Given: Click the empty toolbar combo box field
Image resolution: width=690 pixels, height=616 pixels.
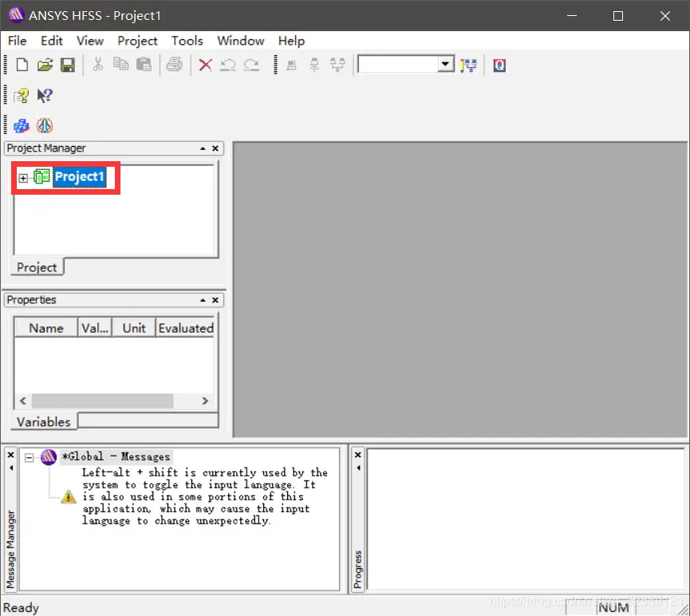Looking at the screenshot, I should (398, 65).
